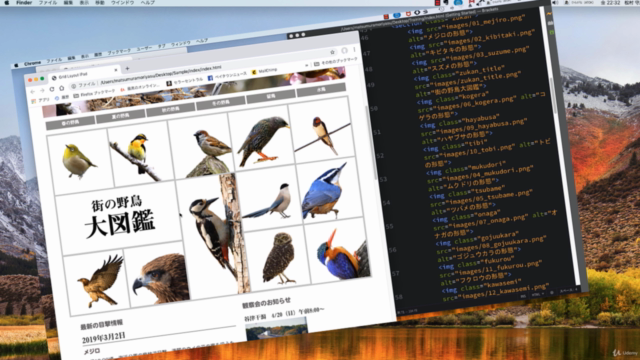Open the Apple menu in the top menu bar
The image size is (640, 360).
click(x=7, y=2)
